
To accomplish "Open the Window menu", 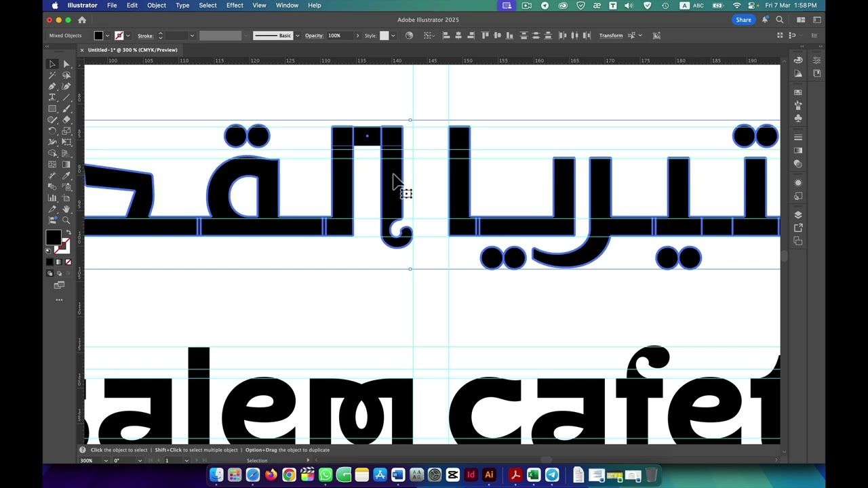I will click(x=287, y=5).
